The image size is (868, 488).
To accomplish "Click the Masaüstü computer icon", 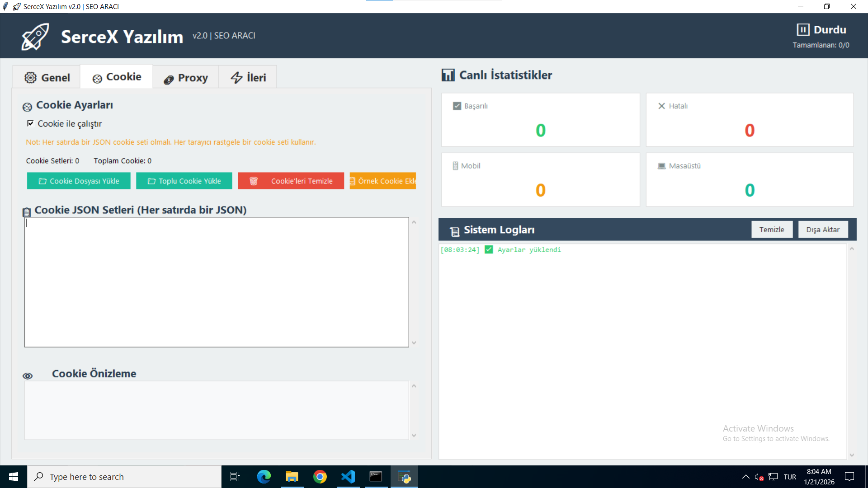I will point(661,166).
